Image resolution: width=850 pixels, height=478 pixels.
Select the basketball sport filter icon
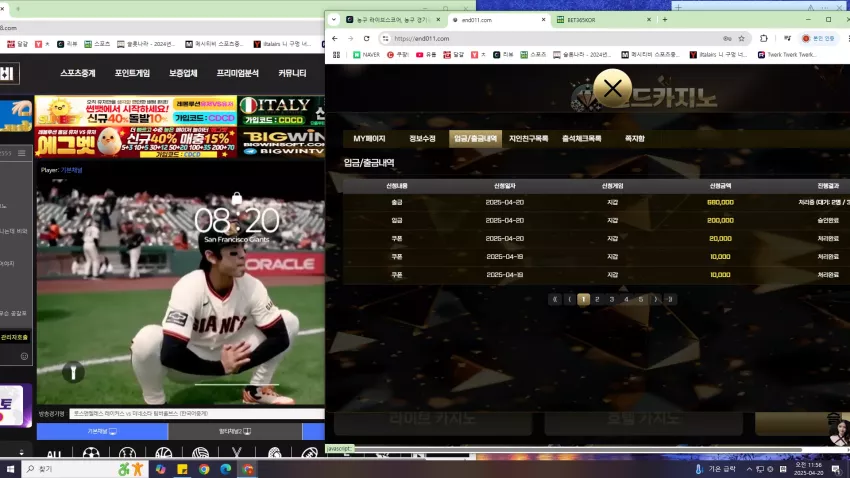[163, 453]
